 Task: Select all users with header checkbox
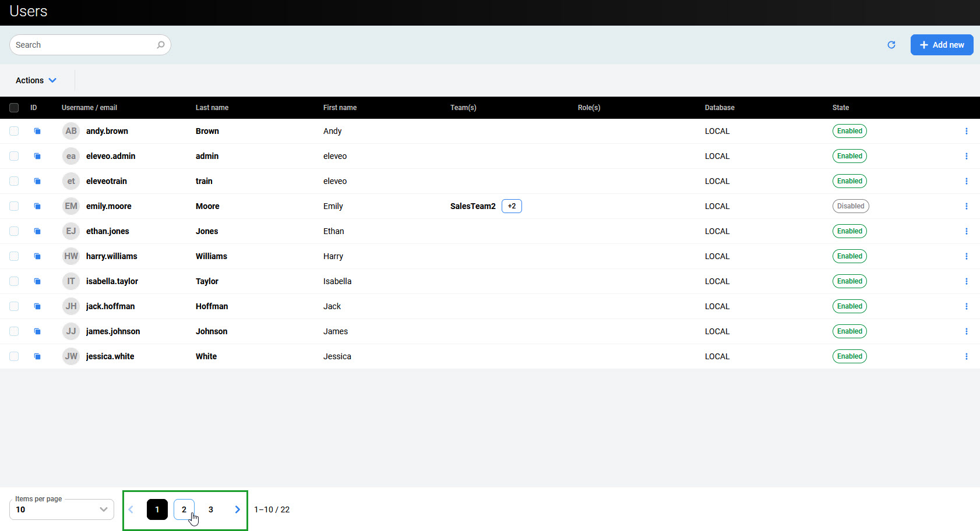14,108
